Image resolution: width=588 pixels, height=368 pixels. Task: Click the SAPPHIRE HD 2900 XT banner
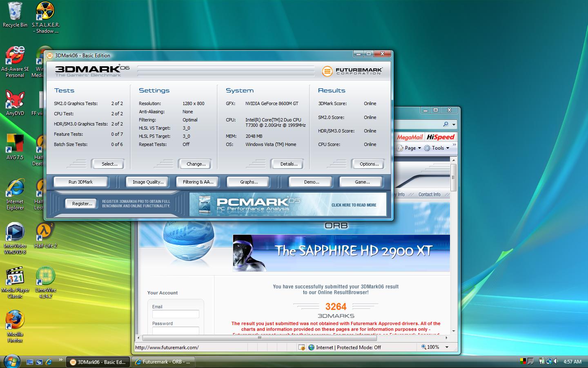(x=341, y=253)
